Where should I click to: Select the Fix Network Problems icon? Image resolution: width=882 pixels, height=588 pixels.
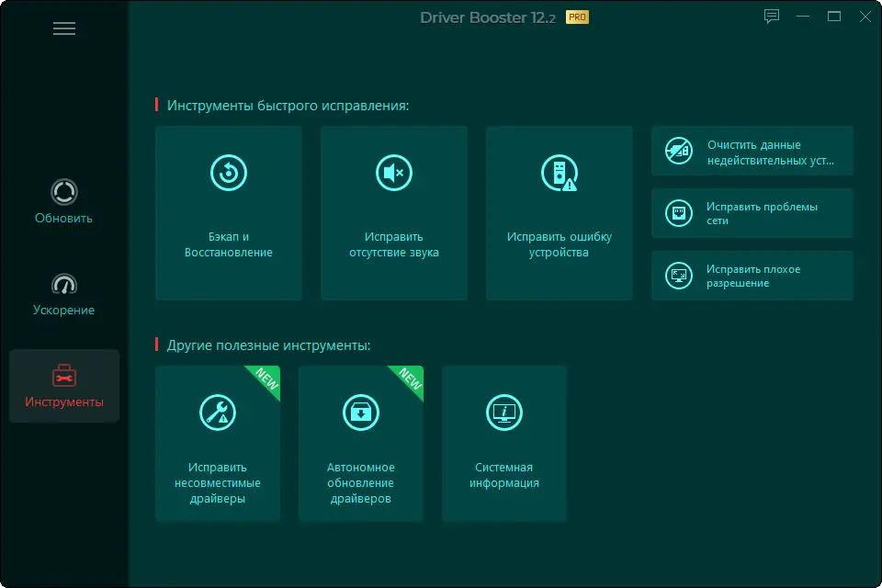[x=677, y=212]
